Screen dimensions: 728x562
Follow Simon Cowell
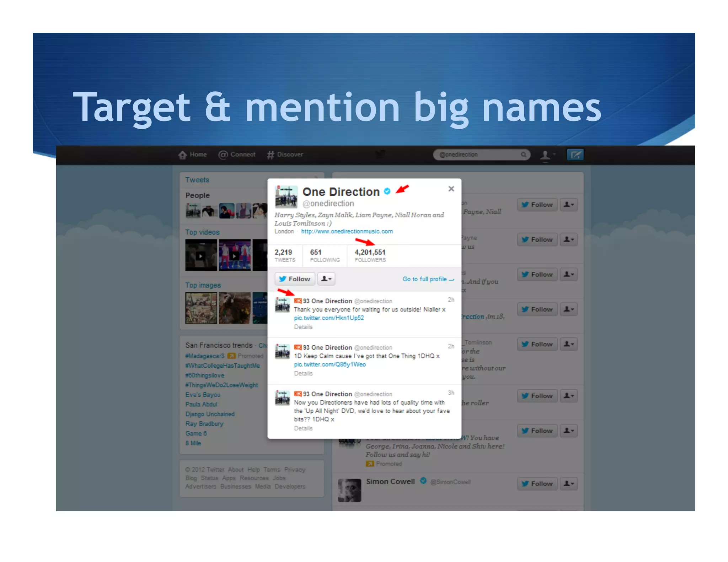click(537, 483)
